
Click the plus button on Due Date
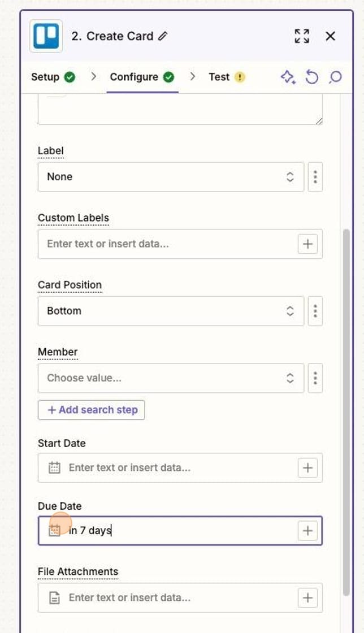pyautogui.click(x=307, y=530)
